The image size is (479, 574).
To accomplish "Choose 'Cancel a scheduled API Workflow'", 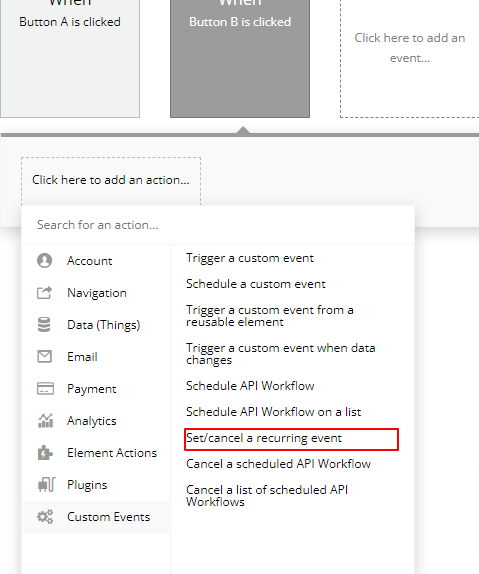I will click(x=278, y=464).
